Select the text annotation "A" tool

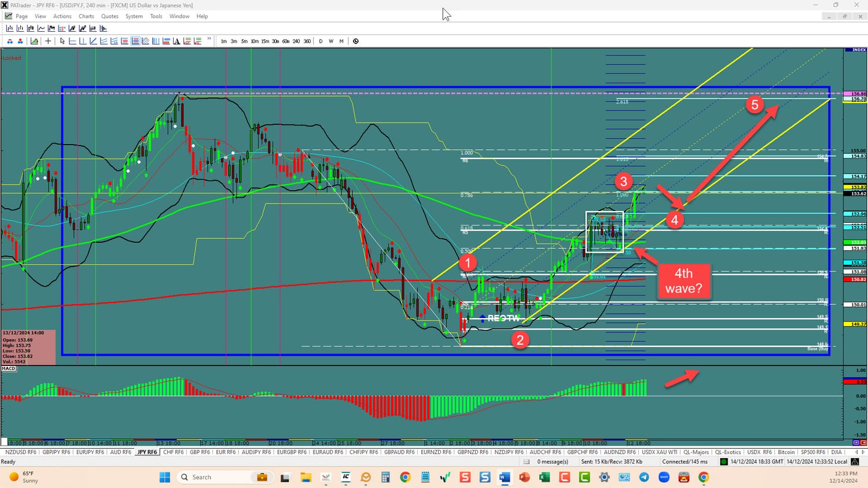176,41
